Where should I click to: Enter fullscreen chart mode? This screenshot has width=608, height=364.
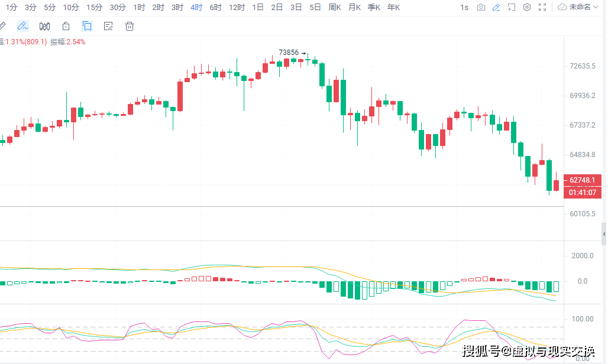click(x=542, y=8)
